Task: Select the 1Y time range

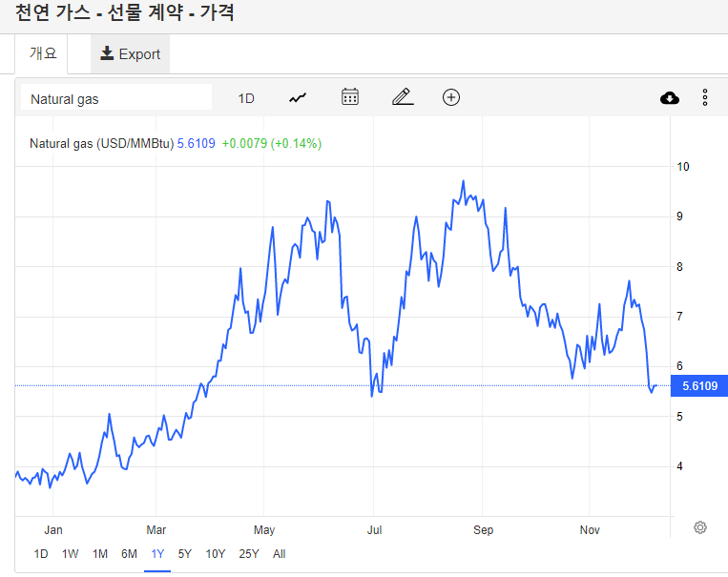Action: click(x=157, y=554)
